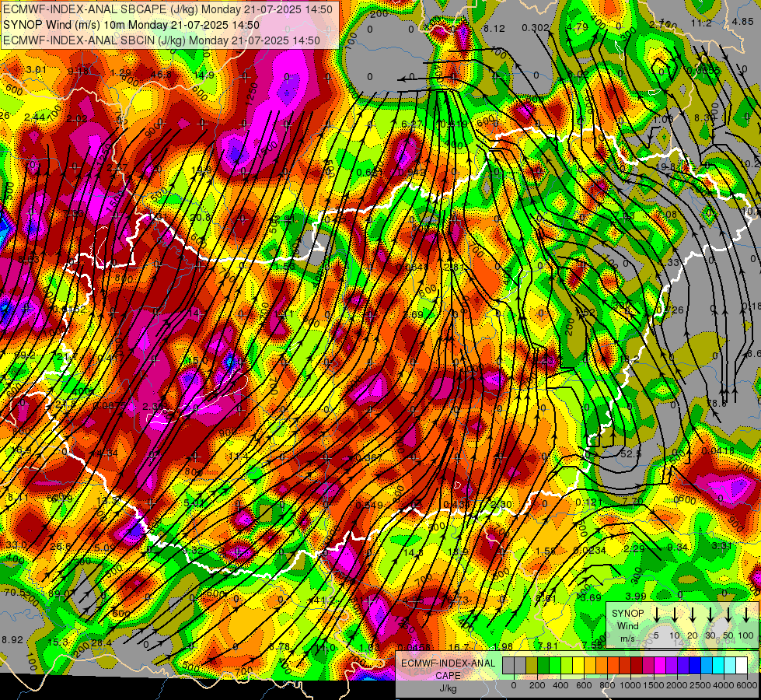
Task: Click the 2500 legend tick label
Action: click(x=700, y=685)
